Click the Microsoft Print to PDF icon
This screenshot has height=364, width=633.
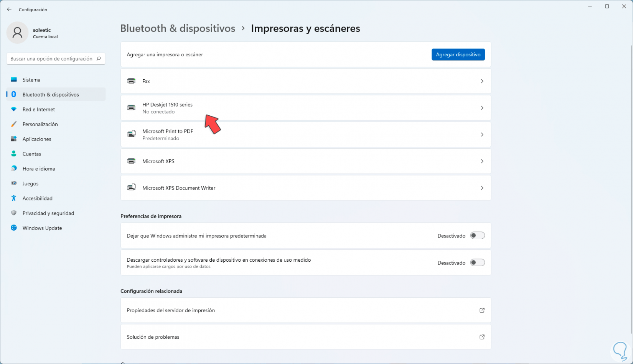[x=131, y=134]
